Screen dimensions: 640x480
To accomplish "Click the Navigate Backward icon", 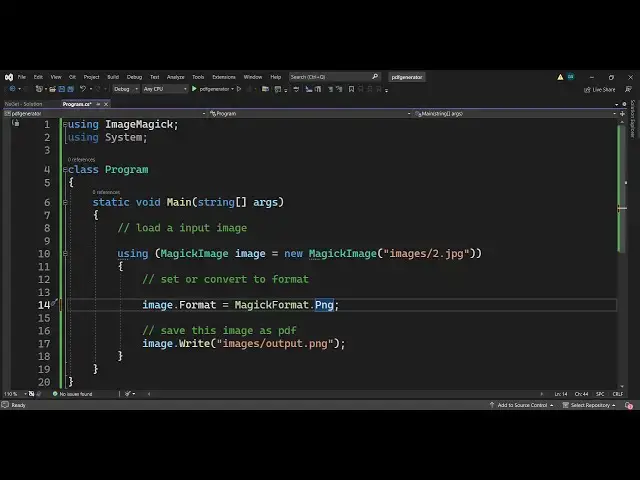I will point(13,89).
